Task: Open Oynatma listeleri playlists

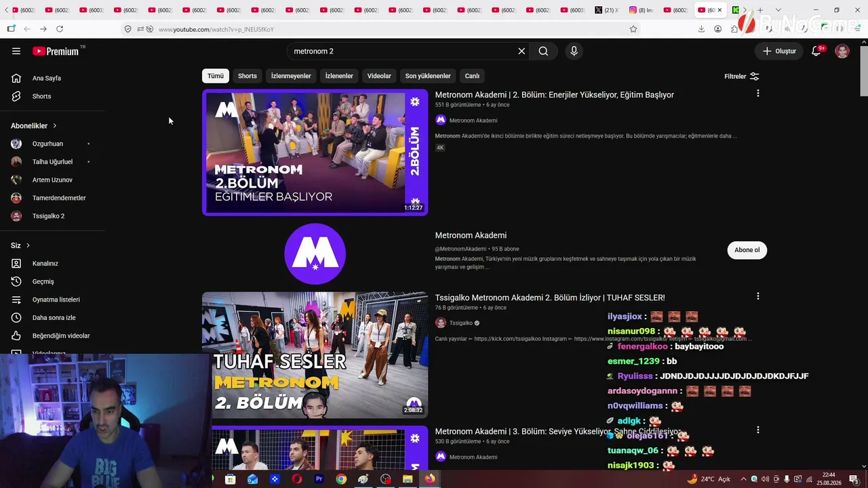Action: click(56, 300)
